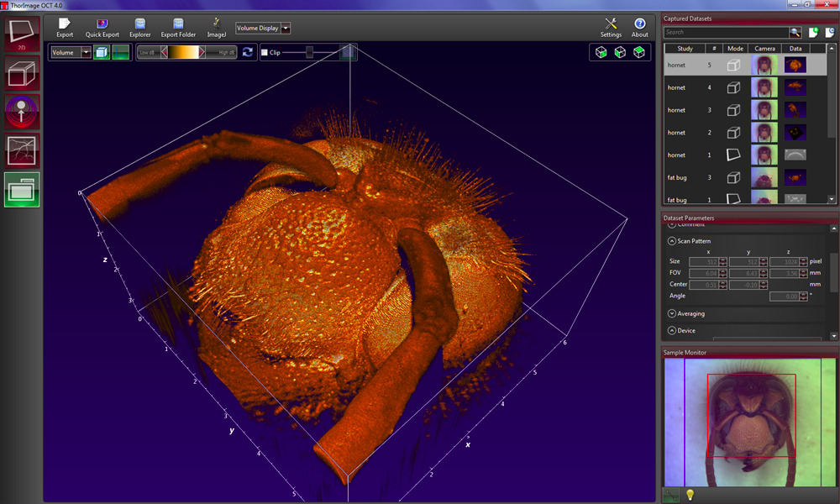The height and width of the screenshot is (504, 840).
Task: Open the Volume Display dropdown
Action: (286, 28)
